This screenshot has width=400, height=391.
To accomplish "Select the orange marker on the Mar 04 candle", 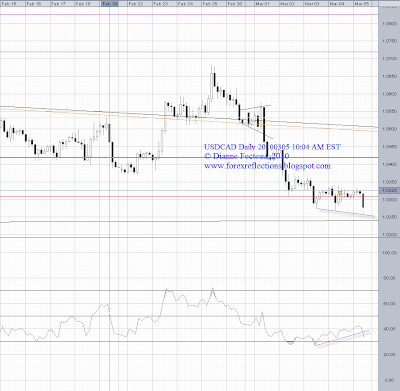I will point(340,193).
